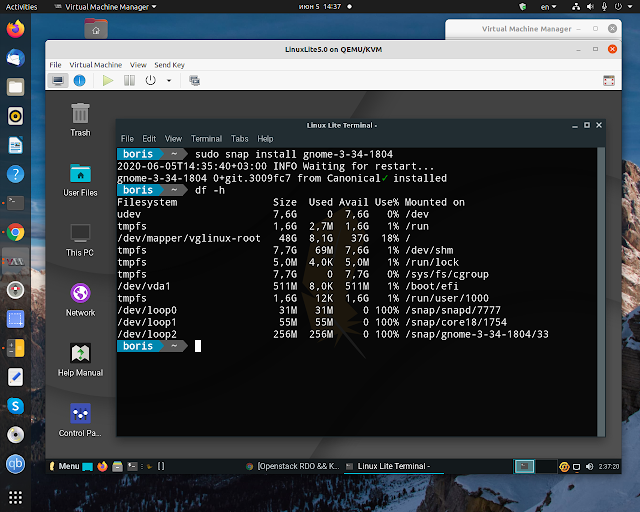Start the VM with the green play button
The width and height of the screenshot is (640, 512).
[x=108, y=80]
